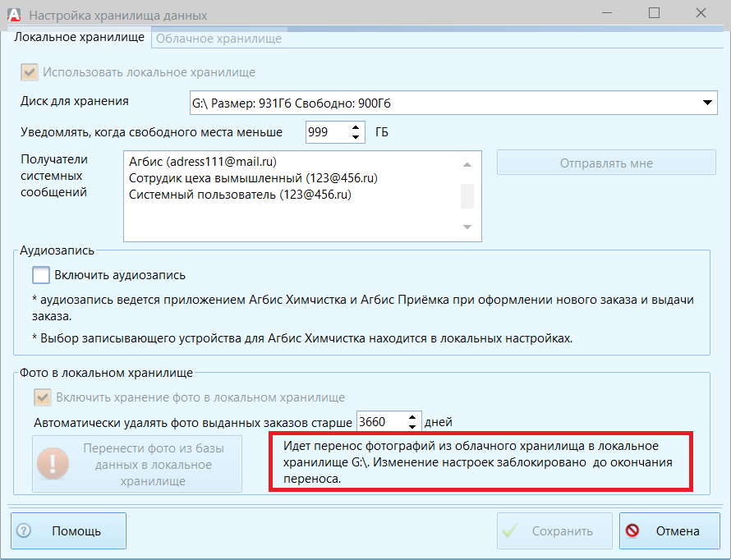This screenshot has width=731, height=560.
Task: Click the help question mark icon
Action: click(x=24, y=530)
